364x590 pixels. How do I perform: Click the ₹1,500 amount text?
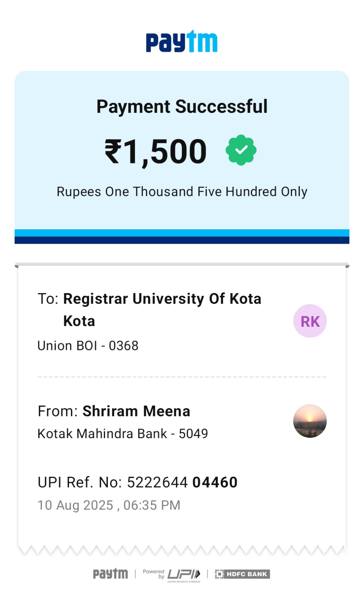tap(155, 151)
